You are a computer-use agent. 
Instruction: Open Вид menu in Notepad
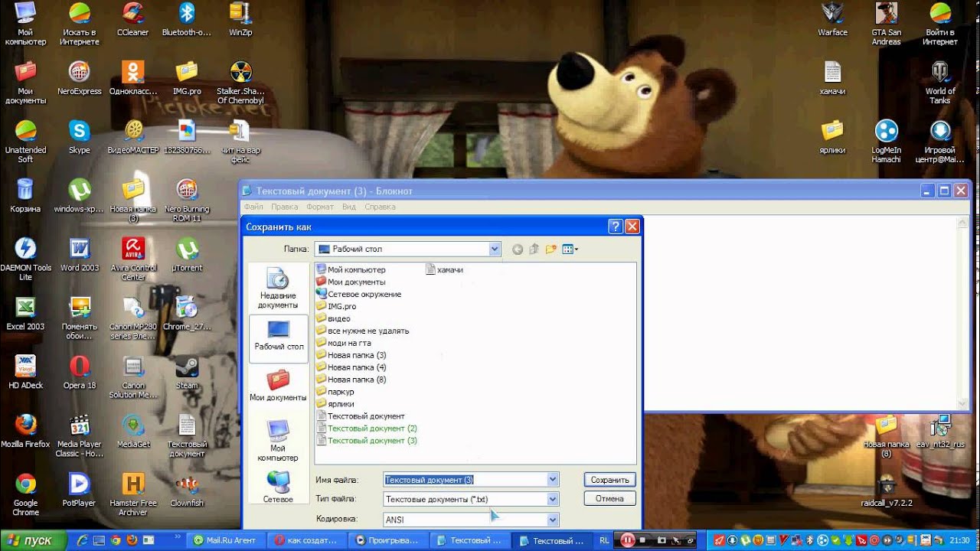349,207
